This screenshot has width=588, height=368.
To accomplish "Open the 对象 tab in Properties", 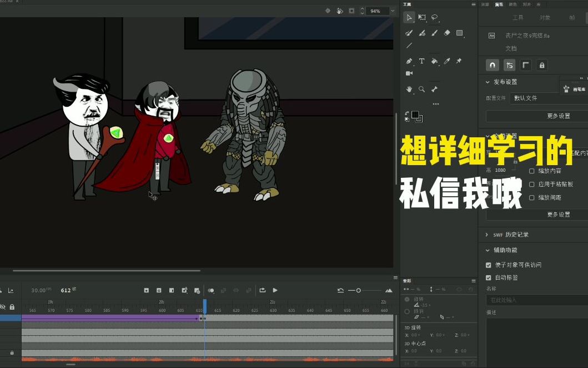I will click(545, 17).
